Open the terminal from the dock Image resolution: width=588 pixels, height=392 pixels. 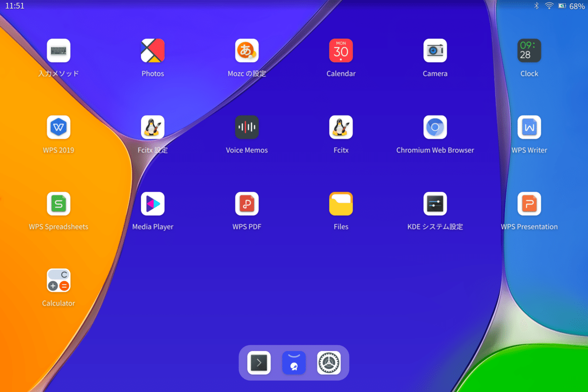259,363
